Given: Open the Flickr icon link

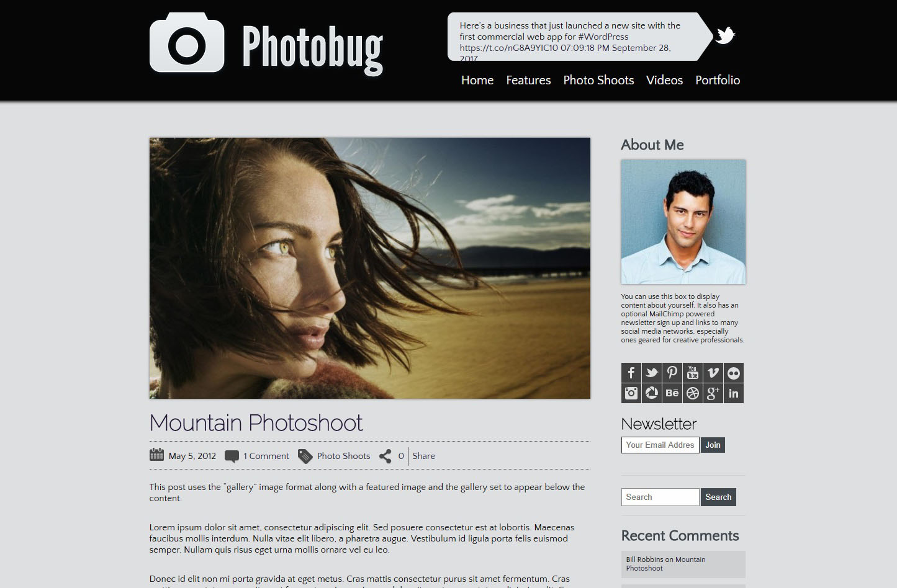Looking at the screenshot, I should point(733,373).
